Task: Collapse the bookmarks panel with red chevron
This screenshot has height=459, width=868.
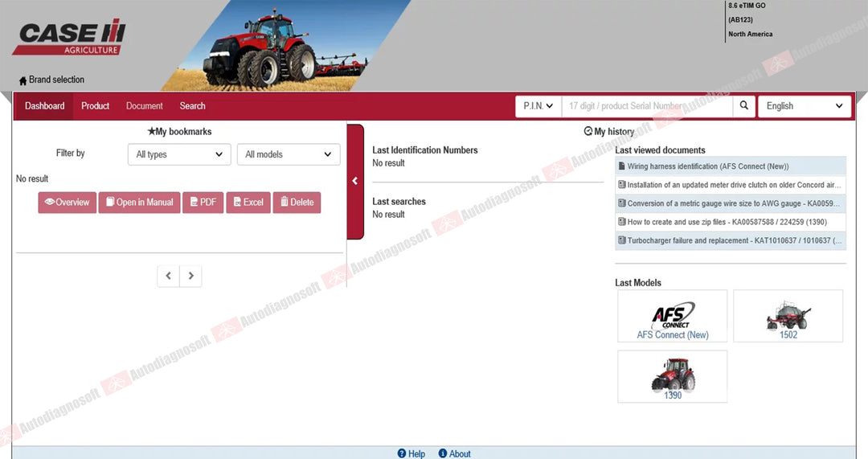Action: click(x=355, y=181)
